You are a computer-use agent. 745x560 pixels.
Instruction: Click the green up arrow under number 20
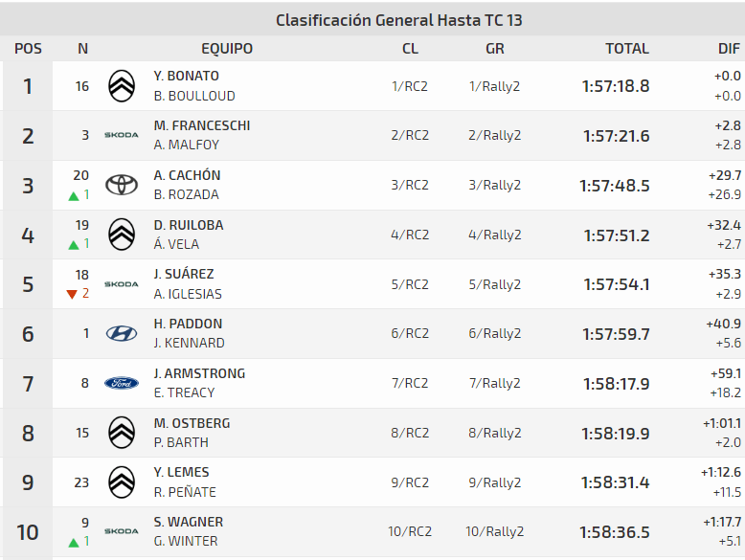click(73, 196)
